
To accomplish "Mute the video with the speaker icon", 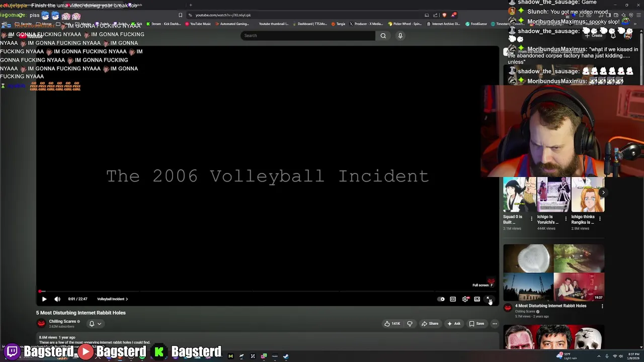I will point(57,299).
